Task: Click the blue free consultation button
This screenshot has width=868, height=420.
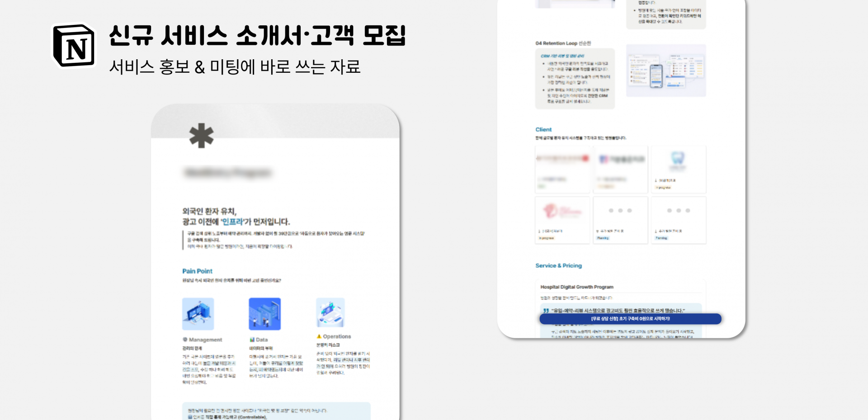Action: tap(630, 319)
